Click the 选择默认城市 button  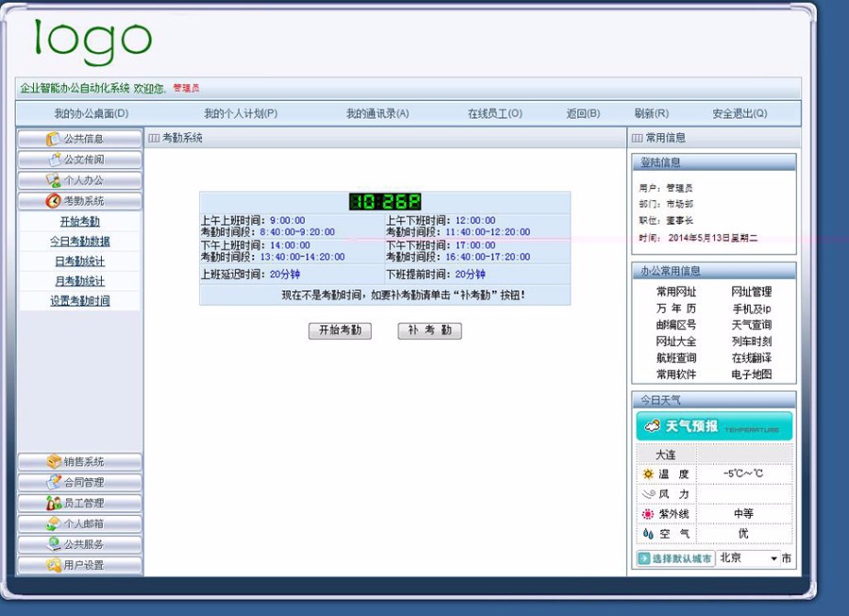coord(675,558)
